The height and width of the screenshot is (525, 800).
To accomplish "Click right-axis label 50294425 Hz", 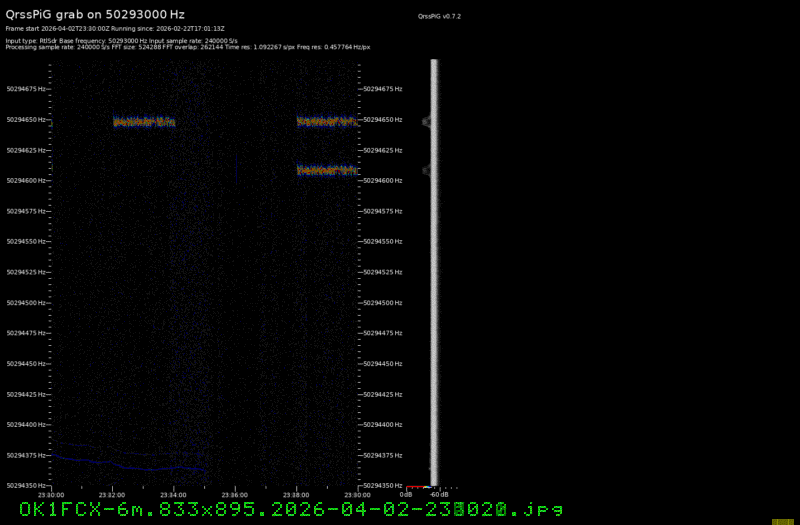I will pos(383,394).
